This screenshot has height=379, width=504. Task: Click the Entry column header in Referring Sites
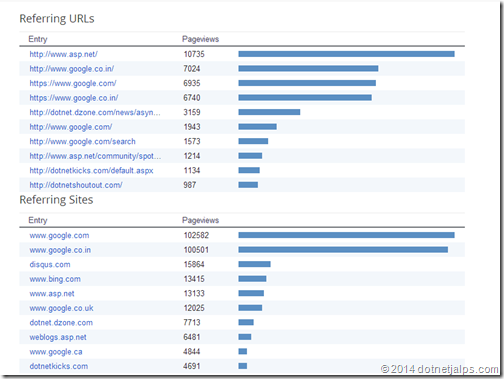pos(38,220)
